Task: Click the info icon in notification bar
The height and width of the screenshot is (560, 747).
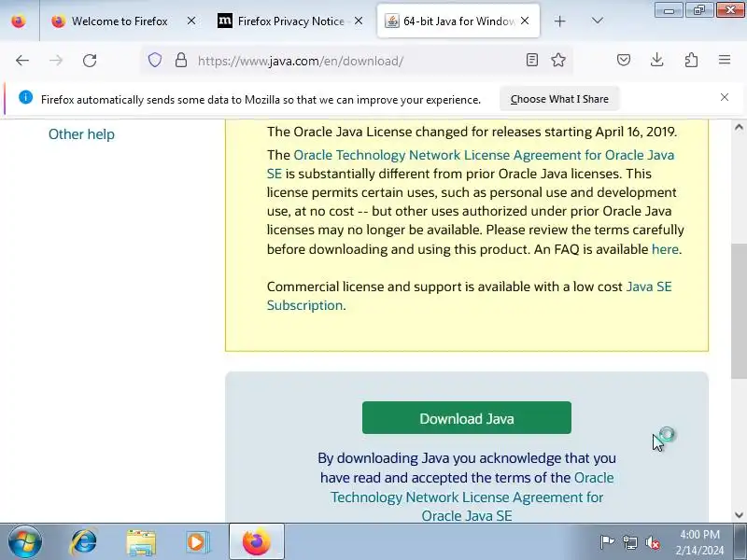Action: [25, 97]
